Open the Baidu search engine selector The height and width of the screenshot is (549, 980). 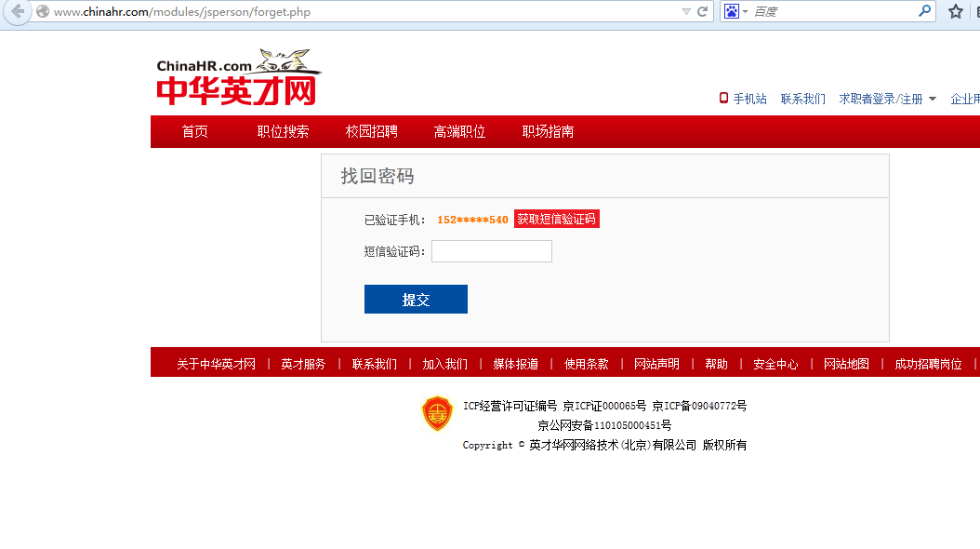pos(735,11)
